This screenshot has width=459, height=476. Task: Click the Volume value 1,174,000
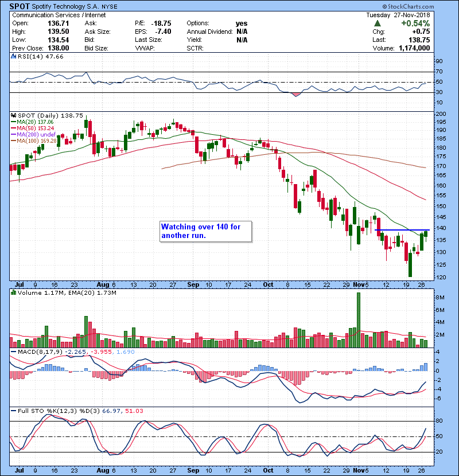click(x=414, y=48)
